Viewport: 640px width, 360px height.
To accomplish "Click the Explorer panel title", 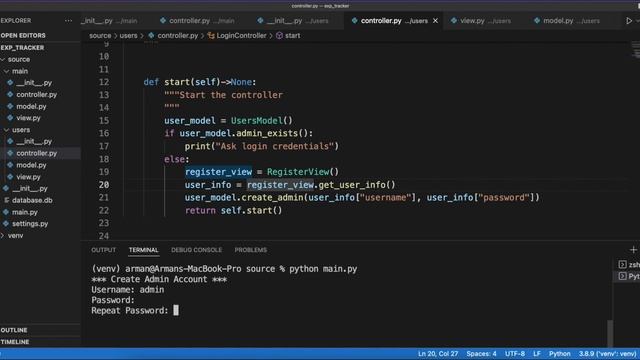I will [16, 20].
